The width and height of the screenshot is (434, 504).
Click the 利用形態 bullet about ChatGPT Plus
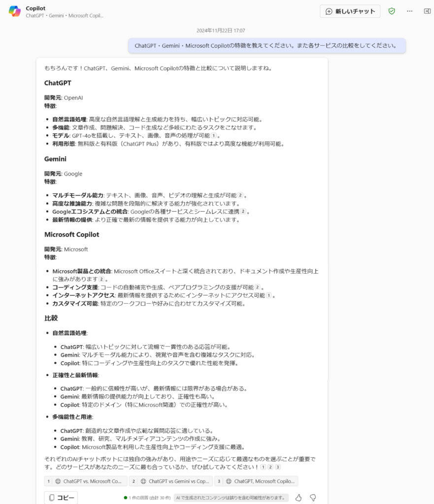168,144
